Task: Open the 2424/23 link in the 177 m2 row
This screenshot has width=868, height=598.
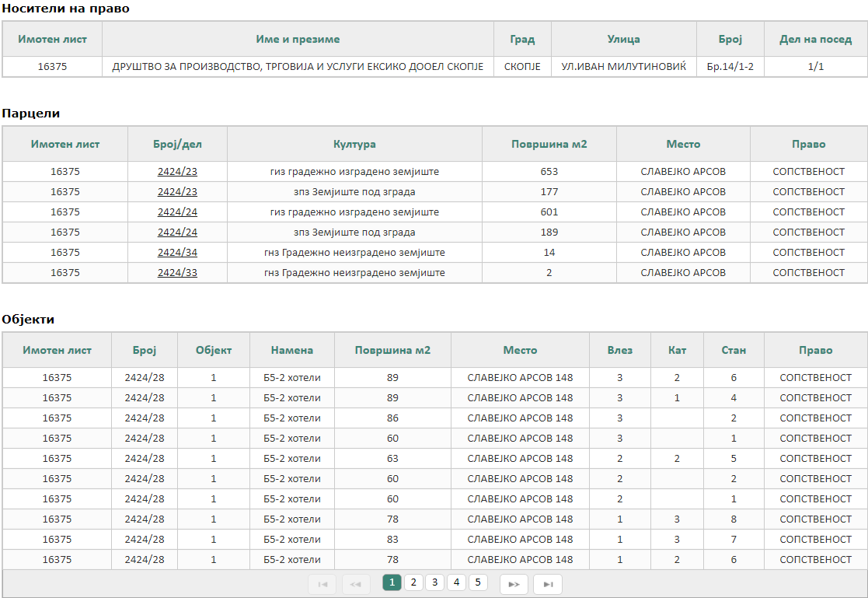Action: click(177, 192)
